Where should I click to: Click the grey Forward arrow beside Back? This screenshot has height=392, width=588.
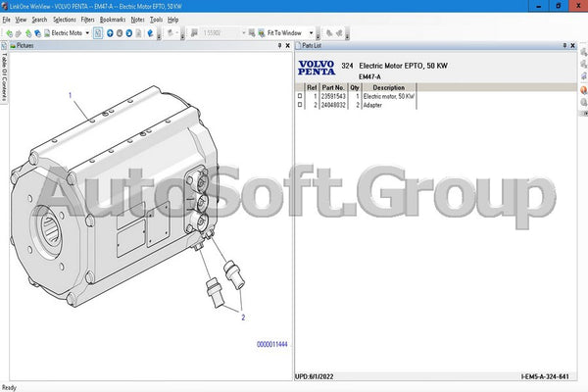coord(18,33)
